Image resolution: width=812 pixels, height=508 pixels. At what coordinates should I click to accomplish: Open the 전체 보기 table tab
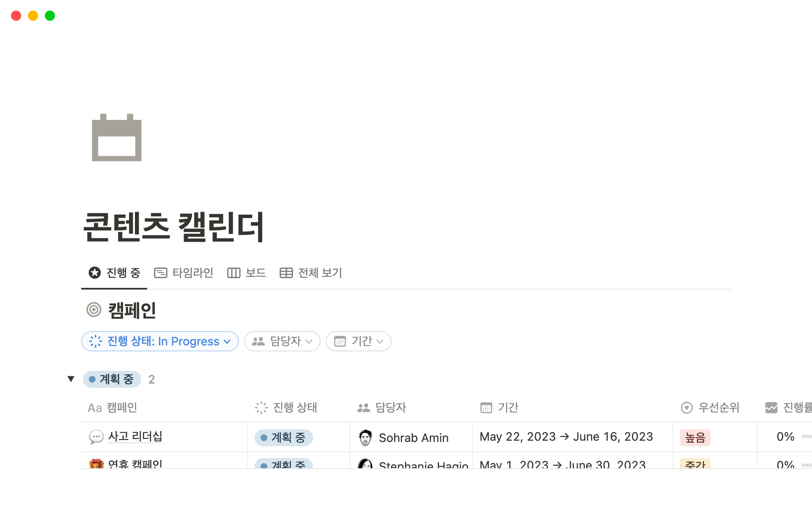[311, 273]
